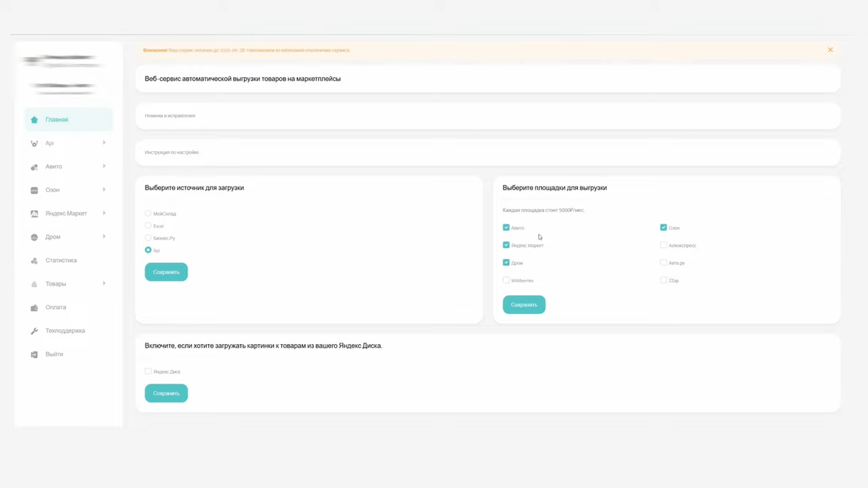Click the Оплата wallet icon

click(x=34, y=307)
